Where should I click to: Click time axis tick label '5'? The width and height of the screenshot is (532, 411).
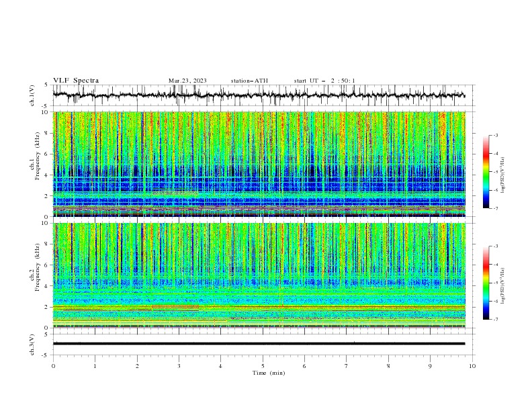click(x=263, y=366)
